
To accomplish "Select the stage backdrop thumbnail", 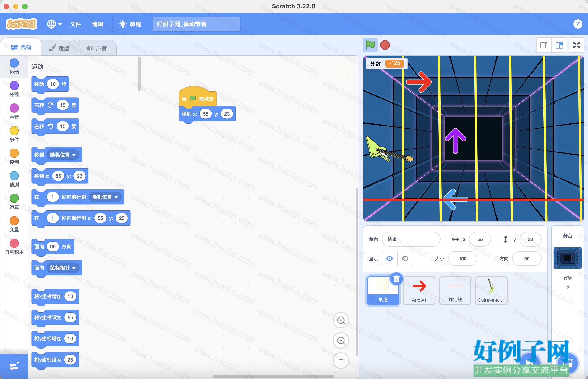I will tap(568, 258).
